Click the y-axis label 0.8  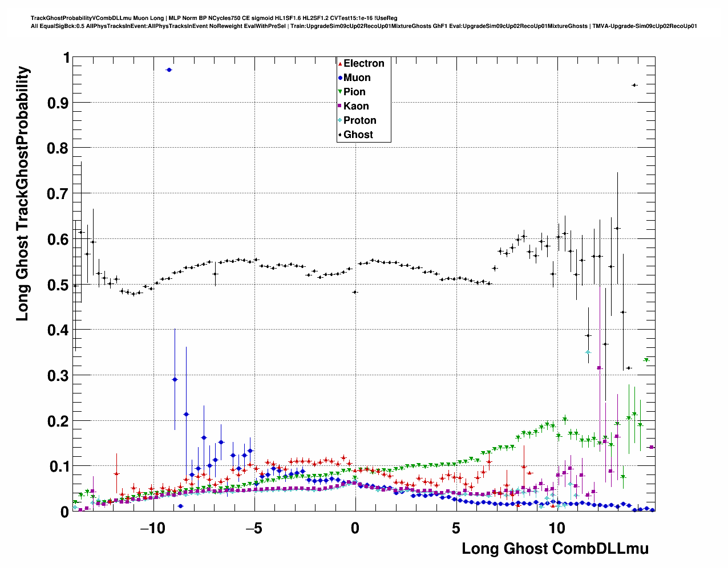(x=57, y=148)
